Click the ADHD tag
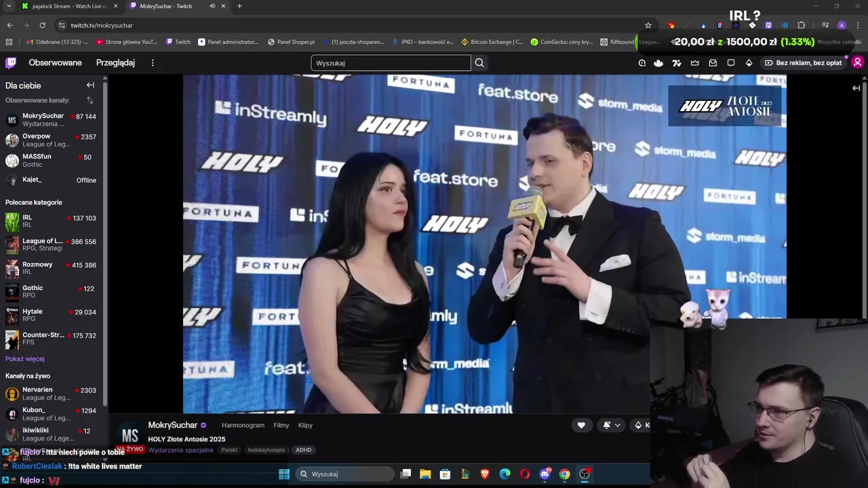 303,450
